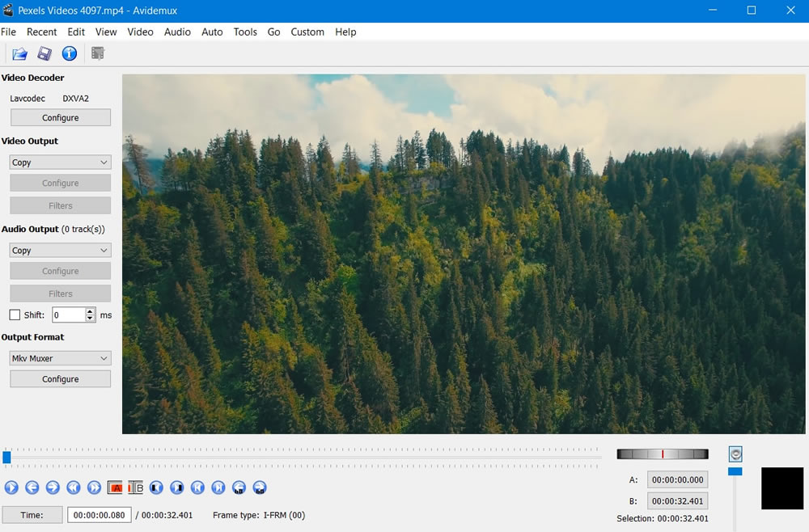Click the film-strip toolbar icon
Screen dimensions: 809x532
(x=98, y=53)
